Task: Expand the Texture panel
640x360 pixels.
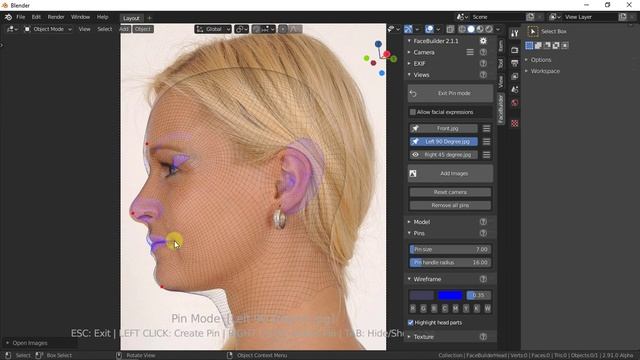Action: click(423, 337)
